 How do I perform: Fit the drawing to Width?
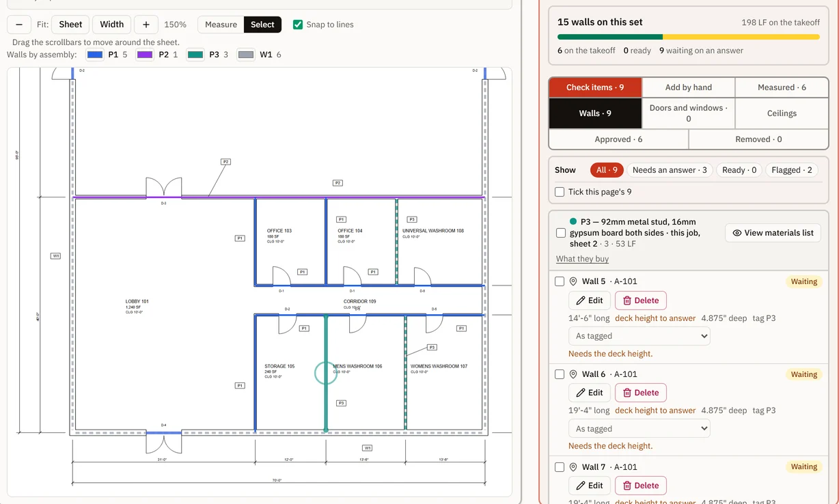click(112, 25)
